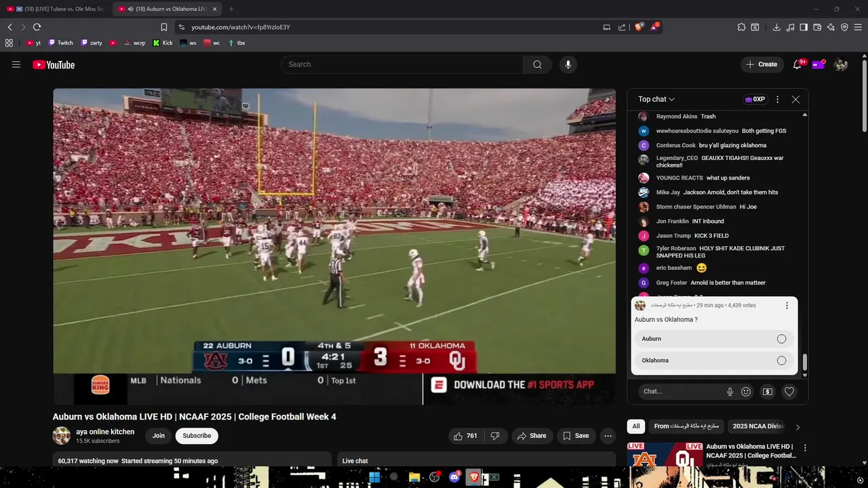Click the YouTube search magnifier button
The image size is (868, 488).
click(537, 64)
